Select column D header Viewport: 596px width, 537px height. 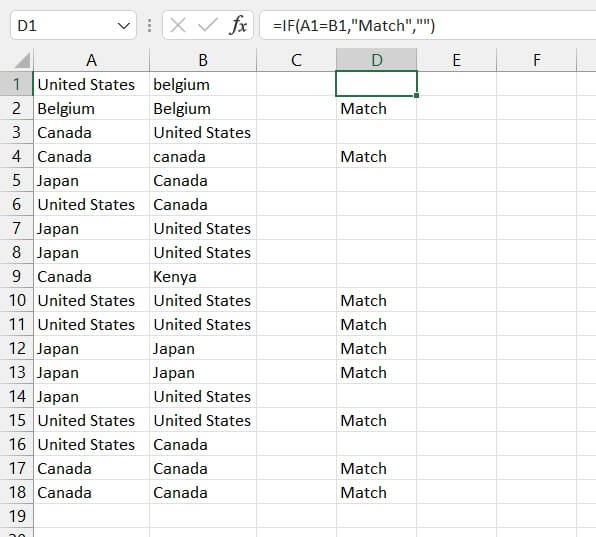pyautogui.click(x=377, y=60)
